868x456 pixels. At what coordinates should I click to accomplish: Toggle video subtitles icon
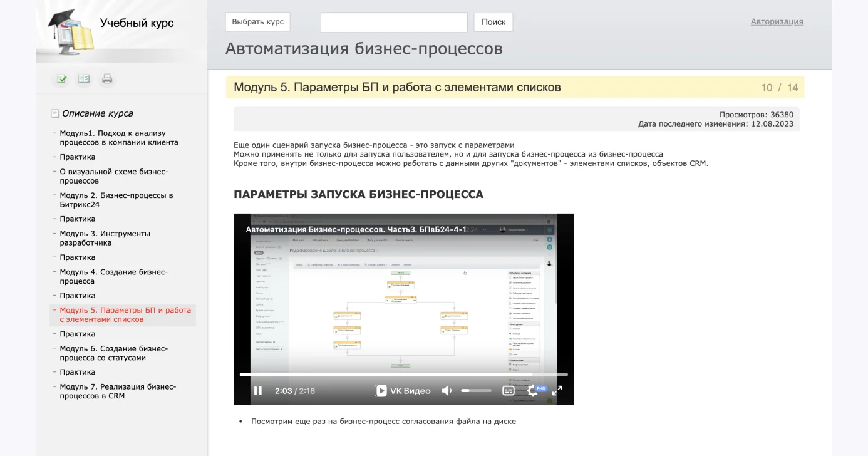click(509, 391)
